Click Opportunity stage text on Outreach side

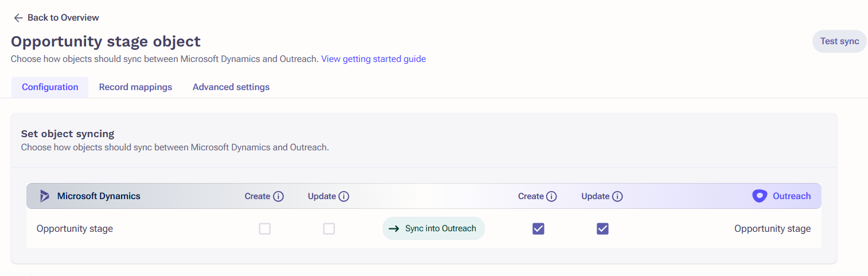[x=773, y=229]
